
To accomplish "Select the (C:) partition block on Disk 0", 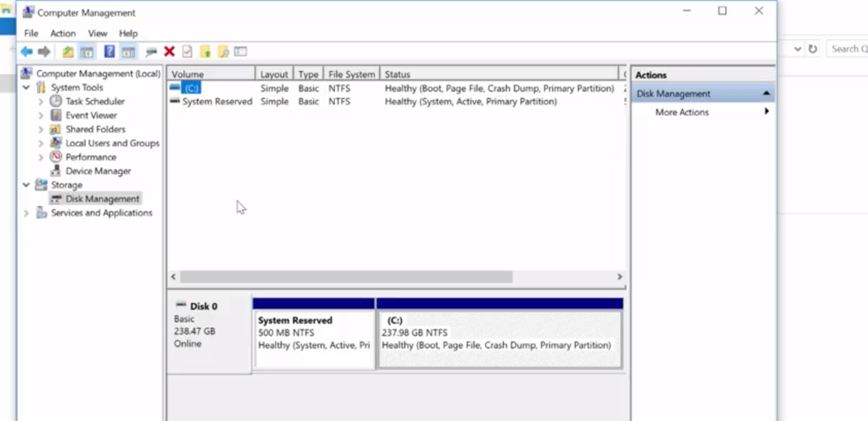I will [499, 333].
